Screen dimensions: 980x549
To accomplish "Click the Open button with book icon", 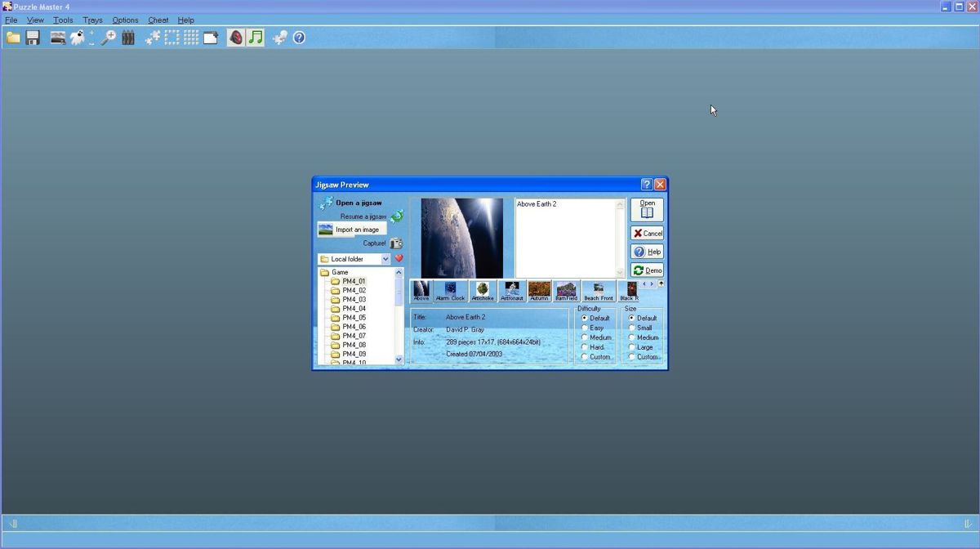I will 647,210.
